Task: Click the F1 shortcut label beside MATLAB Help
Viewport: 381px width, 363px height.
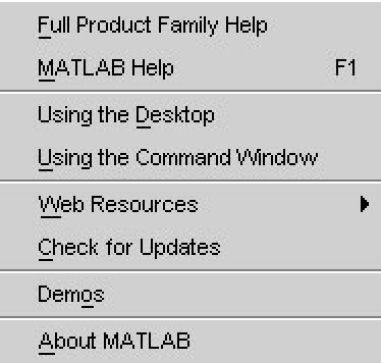Action: [x=345, y=68]
